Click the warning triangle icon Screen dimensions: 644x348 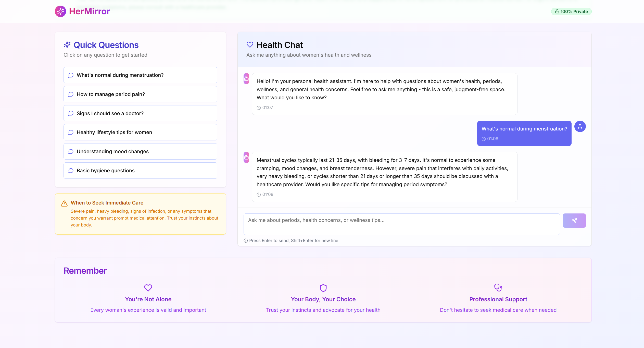pyautogui.click(x=64, y=203)
